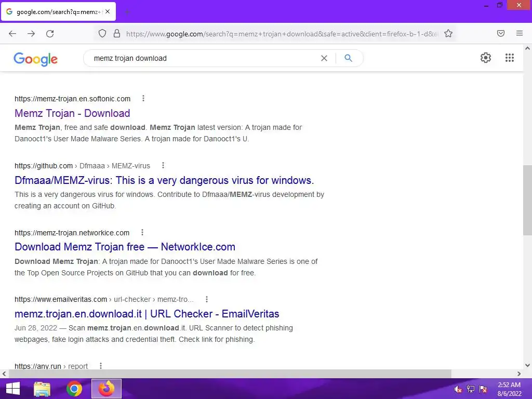Reload the page with the refresh icon

(50, 34)
